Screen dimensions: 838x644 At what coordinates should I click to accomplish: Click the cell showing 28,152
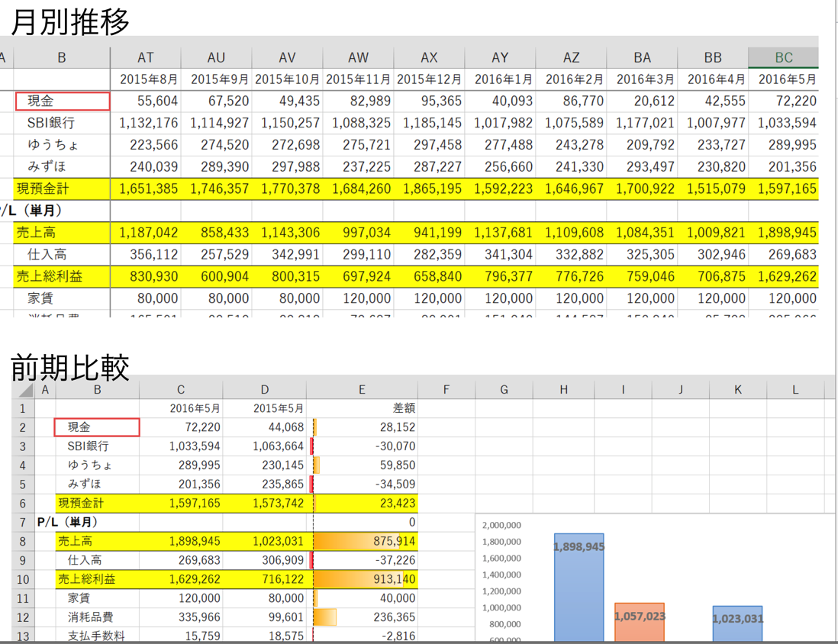pyautogui.click(x=362, y=427)
